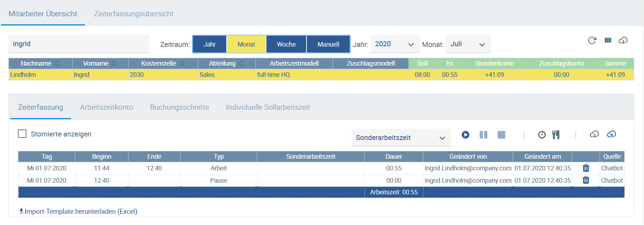
Task: Click the Summe column header
Action: point(615,63)
